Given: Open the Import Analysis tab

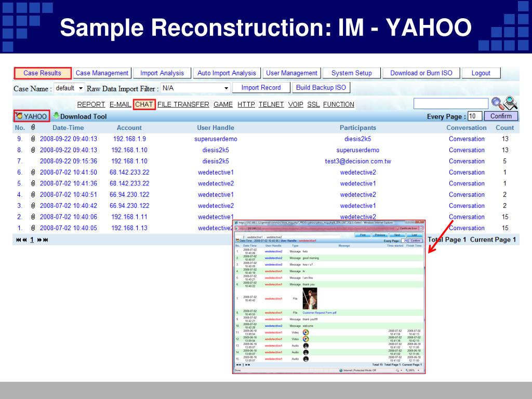Looking at the screenshot, I should pyautogui.click(x=162, y=73).
